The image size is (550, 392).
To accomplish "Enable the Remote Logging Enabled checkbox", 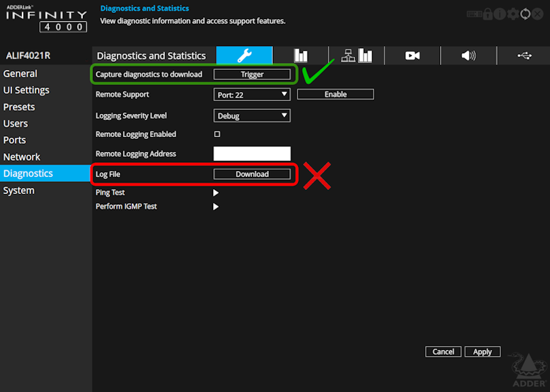I will tap(217, 134).
